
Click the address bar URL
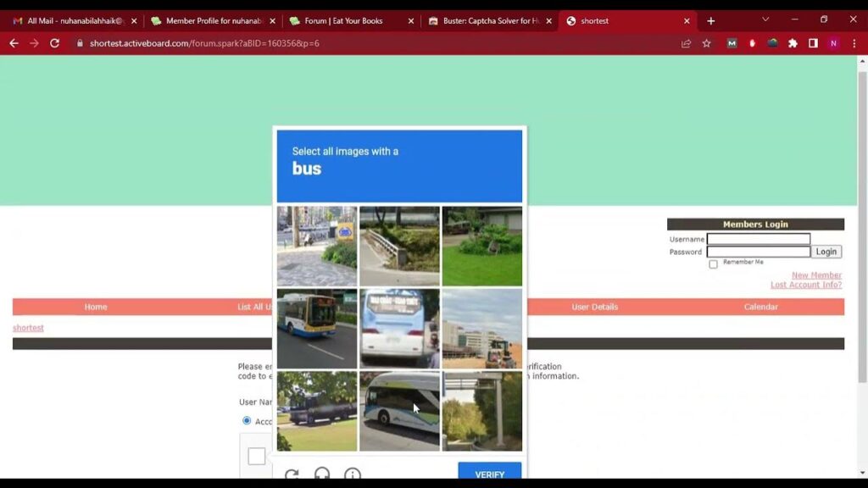(204, 43)
